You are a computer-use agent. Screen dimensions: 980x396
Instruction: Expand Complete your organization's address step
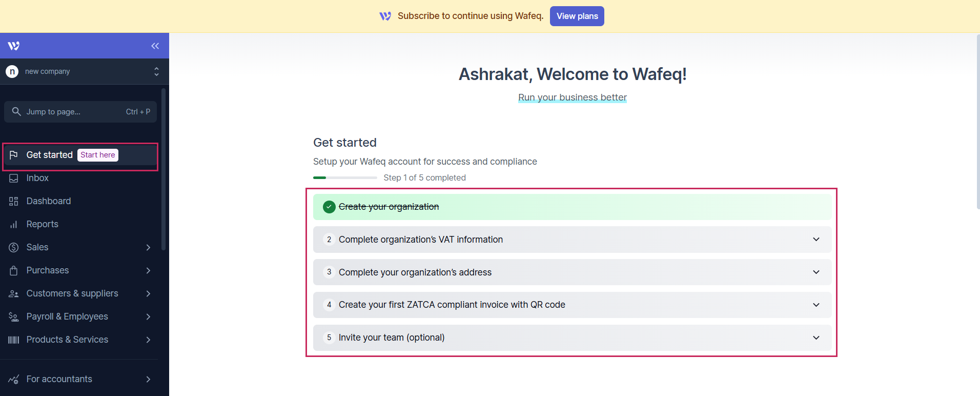coord(816,272)
